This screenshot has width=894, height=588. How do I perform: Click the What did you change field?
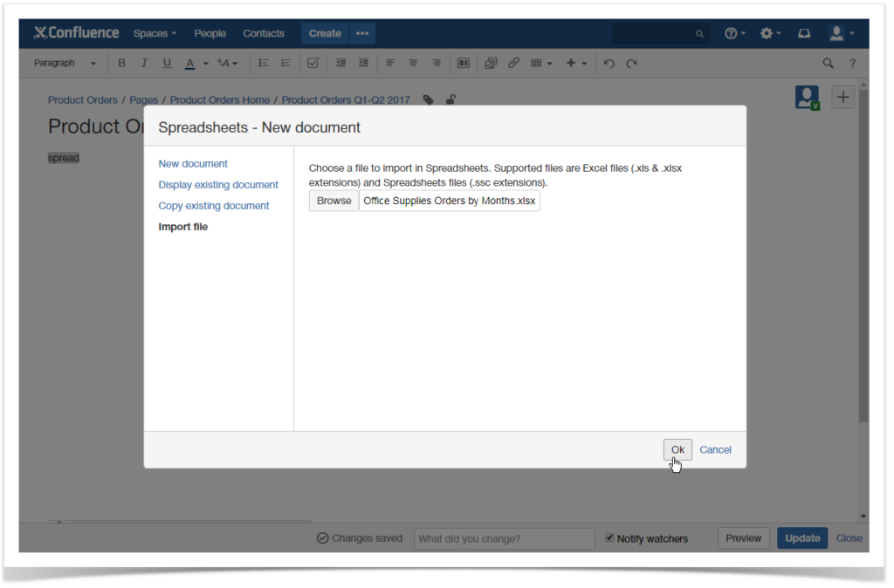click(x=504, y=538)
